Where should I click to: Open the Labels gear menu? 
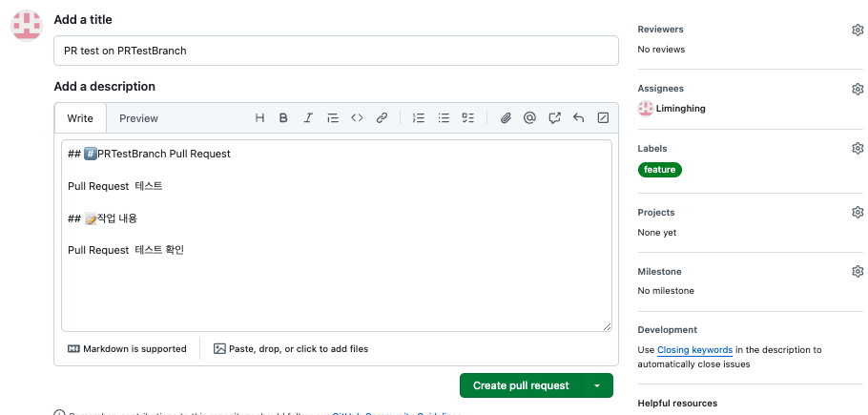tap(858, 148)
